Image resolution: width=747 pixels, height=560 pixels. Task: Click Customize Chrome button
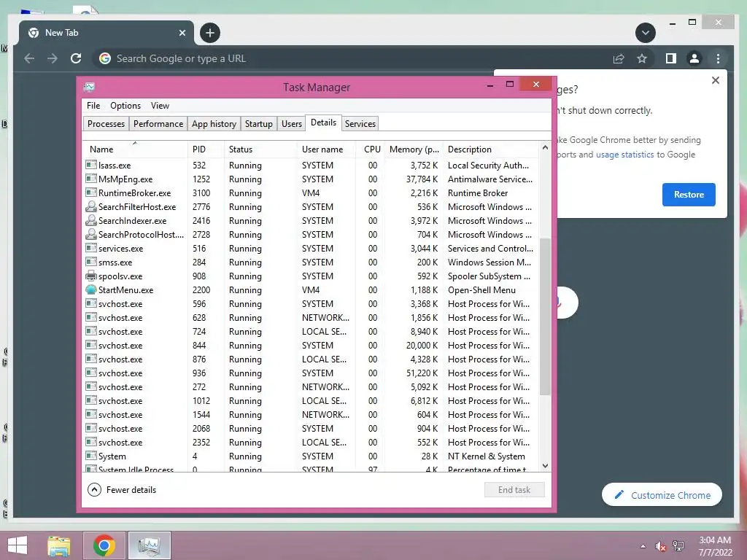tap(662, 495)
